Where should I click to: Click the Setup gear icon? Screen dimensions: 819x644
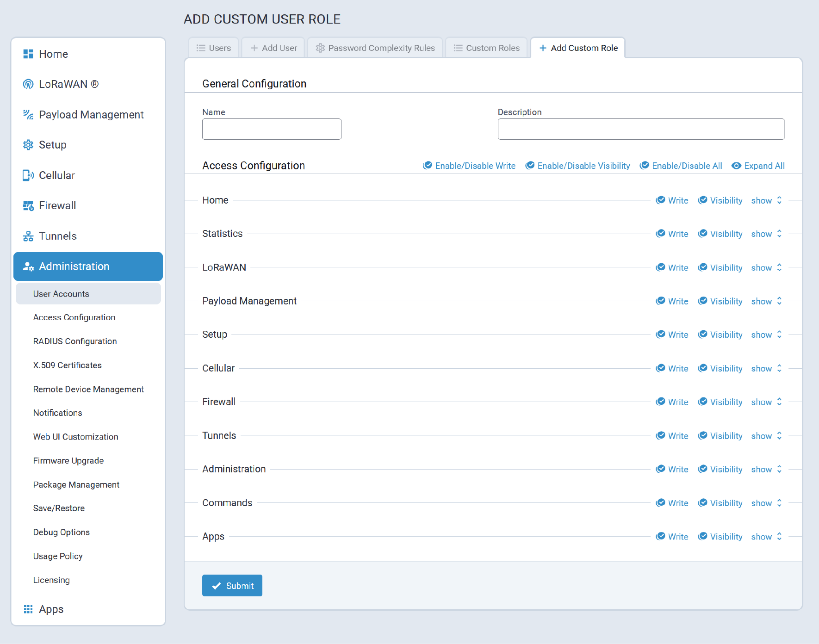[x=28, y=145]
